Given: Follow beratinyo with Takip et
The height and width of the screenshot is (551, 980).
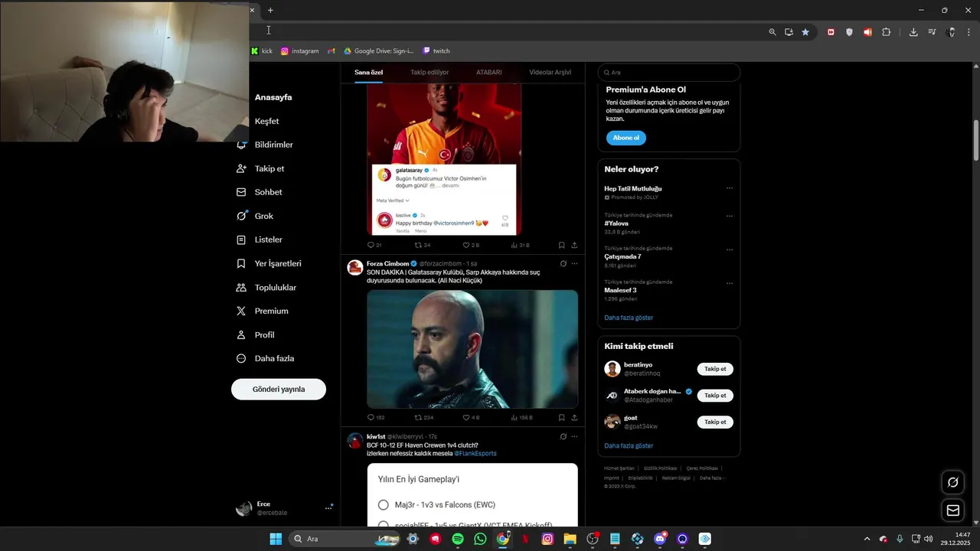Looking at the screenshot, I should pos(715,369).
